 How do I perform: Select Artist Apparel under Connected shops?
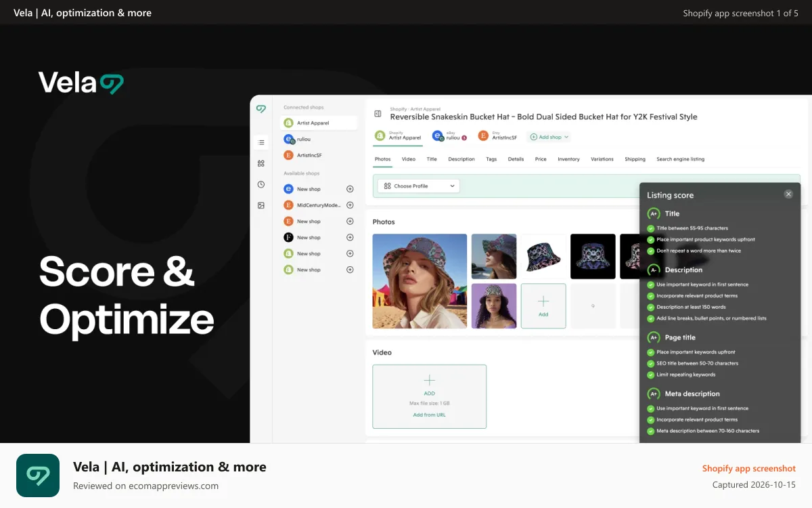pyautogui.click(x=319, y=123)
